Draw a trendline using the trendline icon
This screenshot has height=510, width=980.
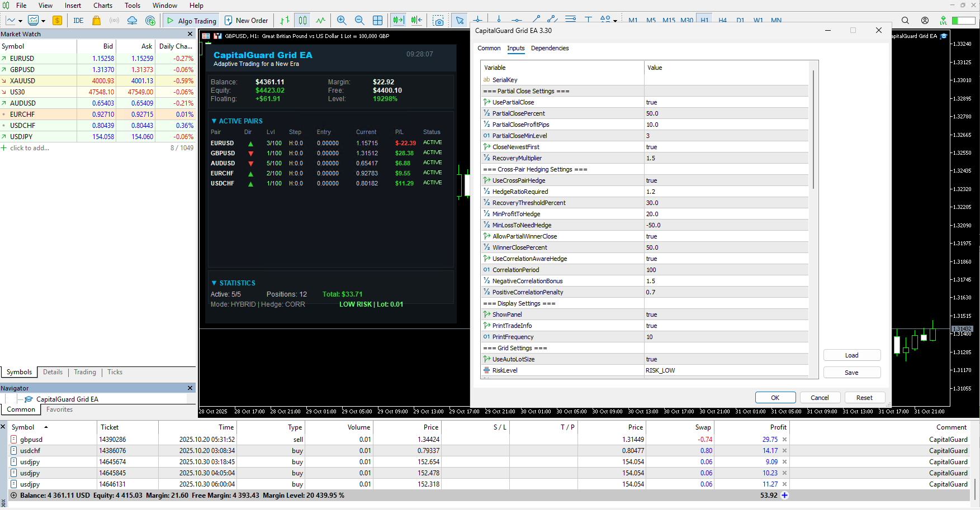(x=536, y=18)
